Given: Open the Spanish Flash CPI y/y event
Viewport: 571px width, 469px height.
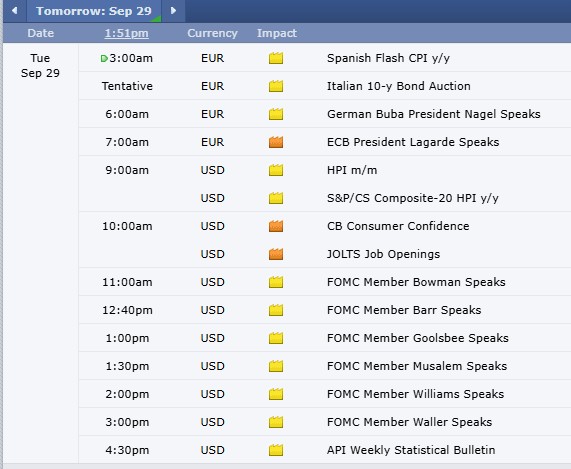Looking at the screenshot, I should (388, 58).
